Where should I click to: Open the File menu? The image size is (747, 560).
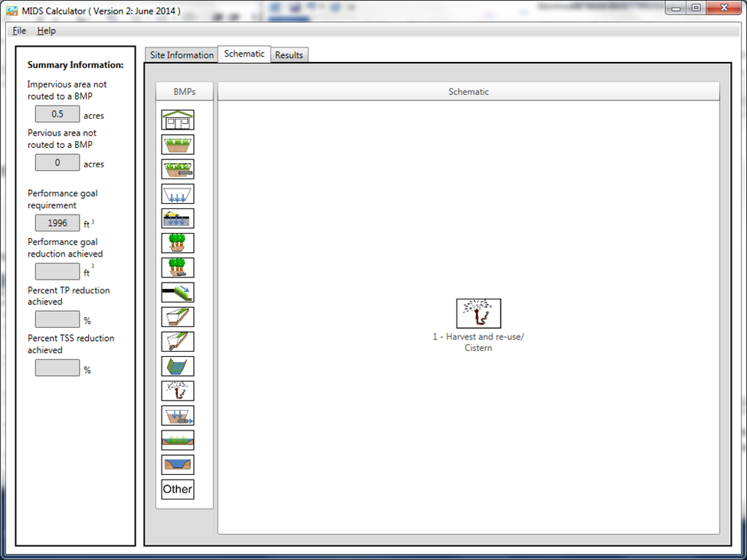19,31
